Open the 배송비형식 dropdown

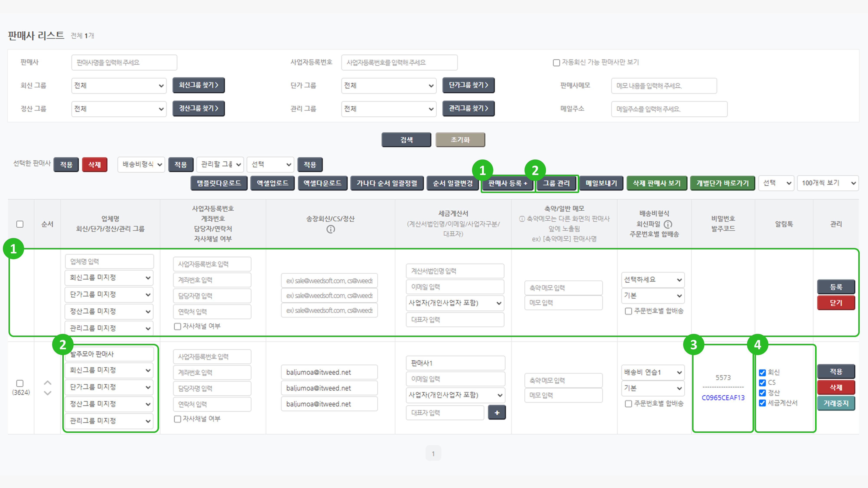(x=141, y=165)
